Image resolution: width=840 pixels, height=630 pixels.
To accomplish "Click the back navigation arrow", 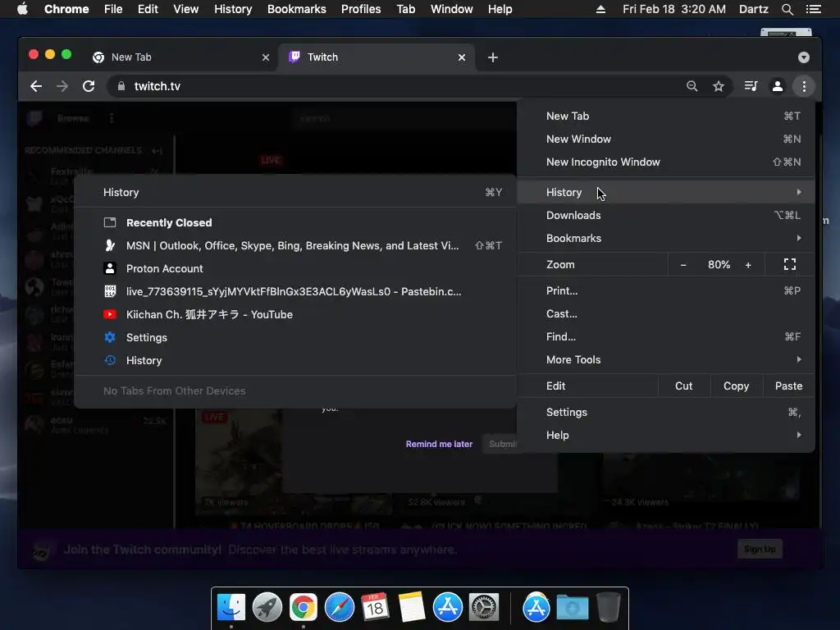I will point(36,86).
